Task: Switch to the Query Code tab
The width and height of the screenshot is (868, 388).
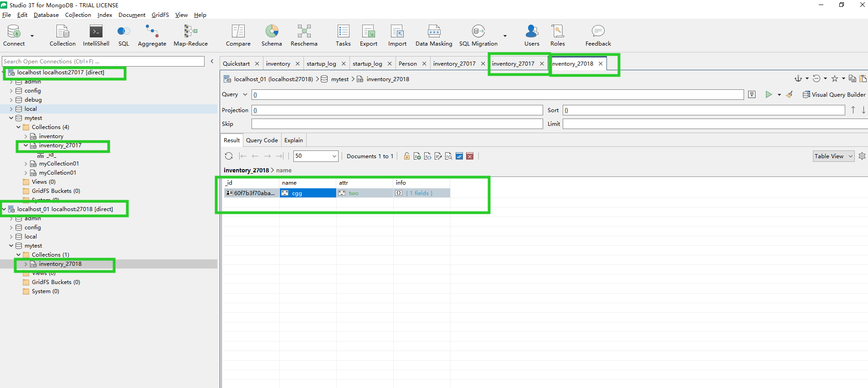Action: [262, 140]
